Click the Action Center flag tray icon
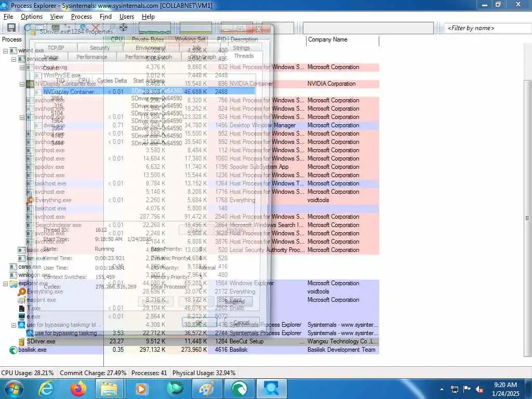This screenshot has height=399, width=532. (467, 389)
